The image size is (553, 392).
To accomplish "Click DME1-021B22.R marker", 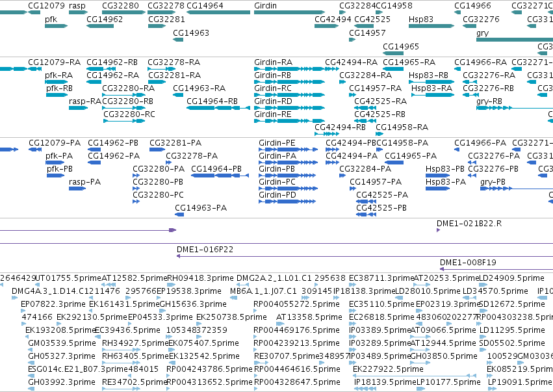I will [439, 230].
